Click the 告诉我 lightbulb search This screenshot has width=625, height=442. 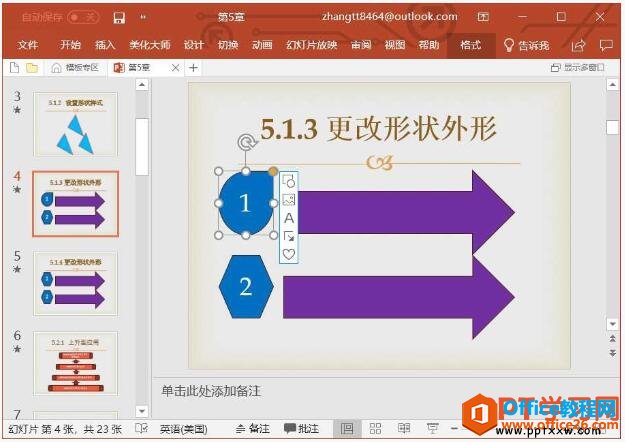pyautogui.click(x=527, y=45)
